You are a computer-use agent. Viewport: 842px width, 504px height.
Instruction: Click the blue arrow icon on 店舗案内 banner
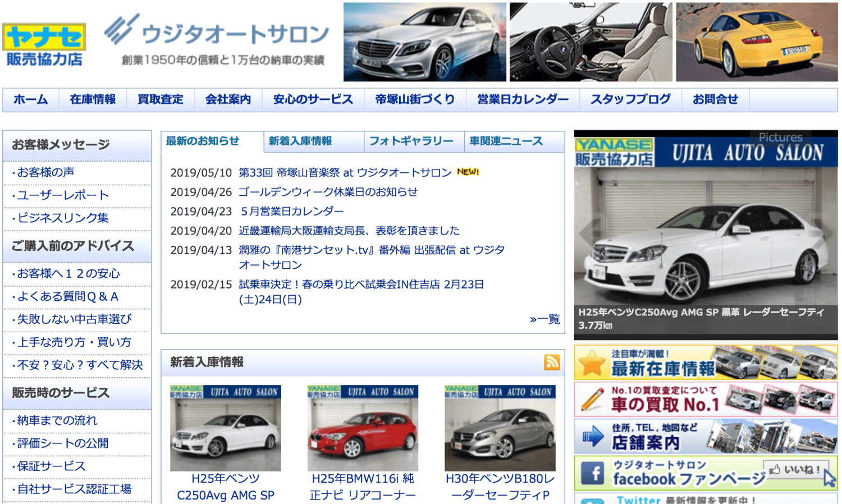pyautogui.click(x=592, y=436)
